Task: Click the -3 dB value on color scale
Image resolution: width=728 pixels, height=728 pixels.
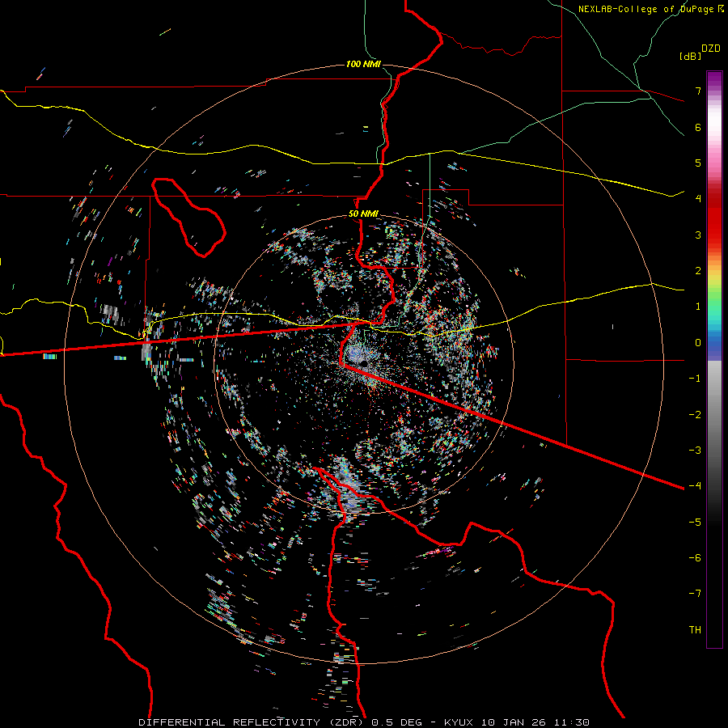Action: click(x=695, y=451)
